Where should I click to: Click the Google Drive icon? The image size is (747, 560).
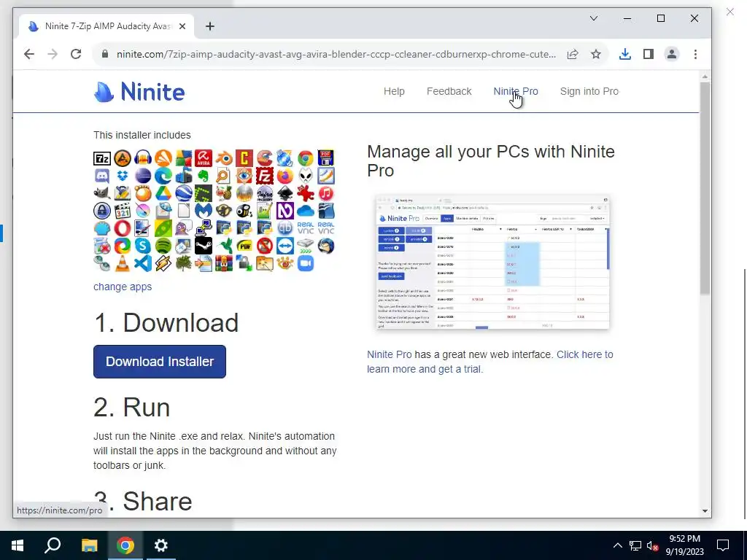(163, 193)
